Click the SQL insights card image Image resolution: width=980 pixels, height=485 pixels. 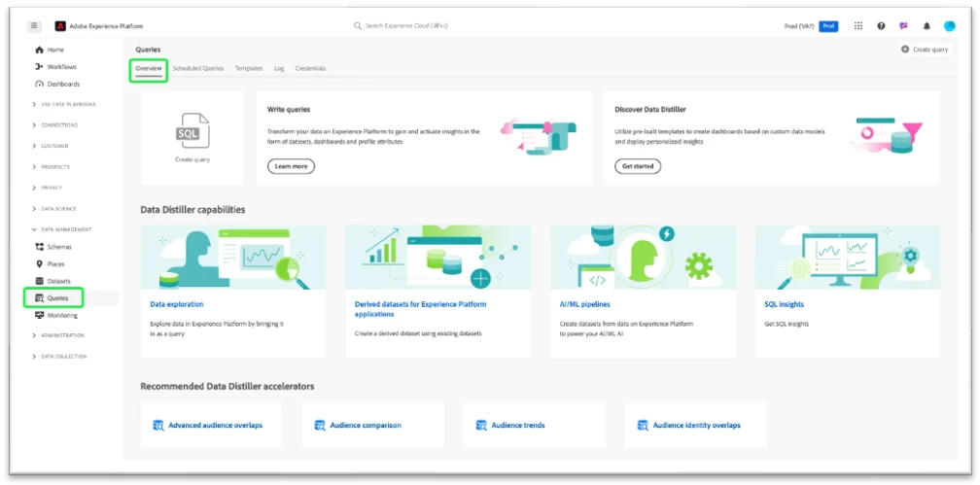pos(848,258)
